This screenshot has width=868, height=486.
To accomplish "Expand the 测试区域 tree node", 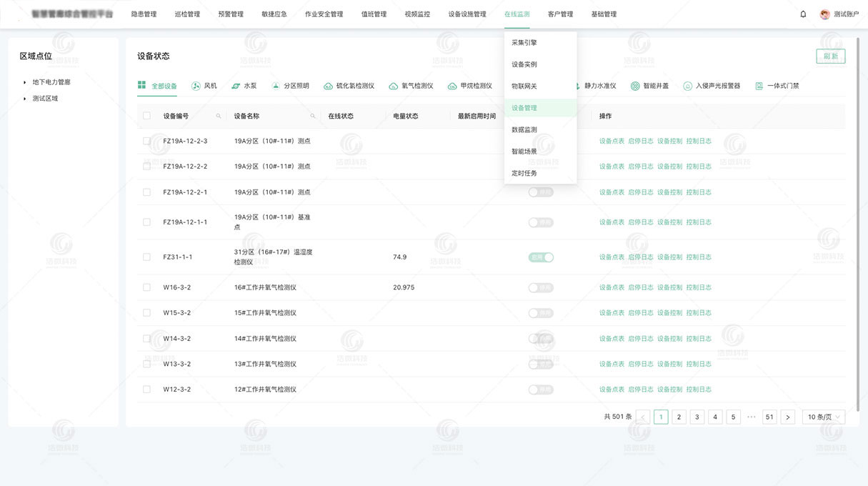I will (x=26, y=98).
